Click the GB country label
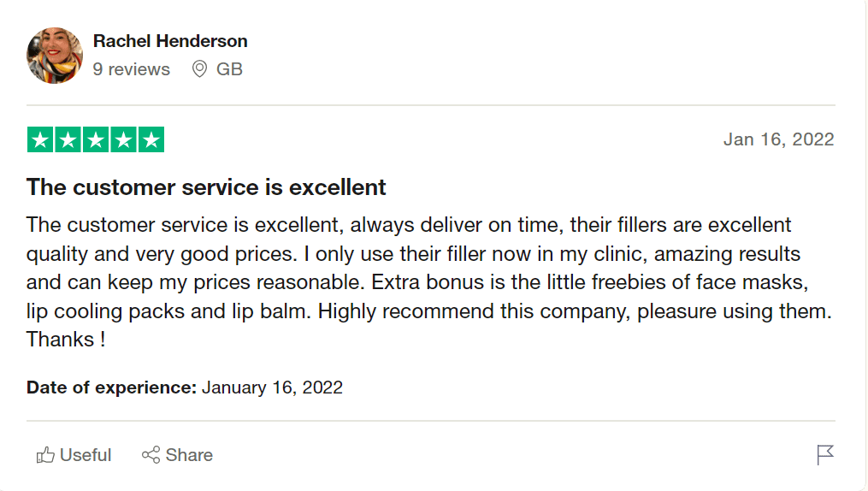Screen dimensions: 868x491 [x=229, y=69]
